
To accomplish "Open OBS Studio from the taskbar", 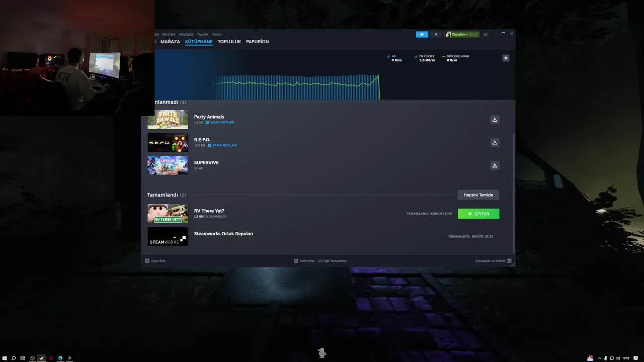I will pyautogui.click(x=32, y=358).
